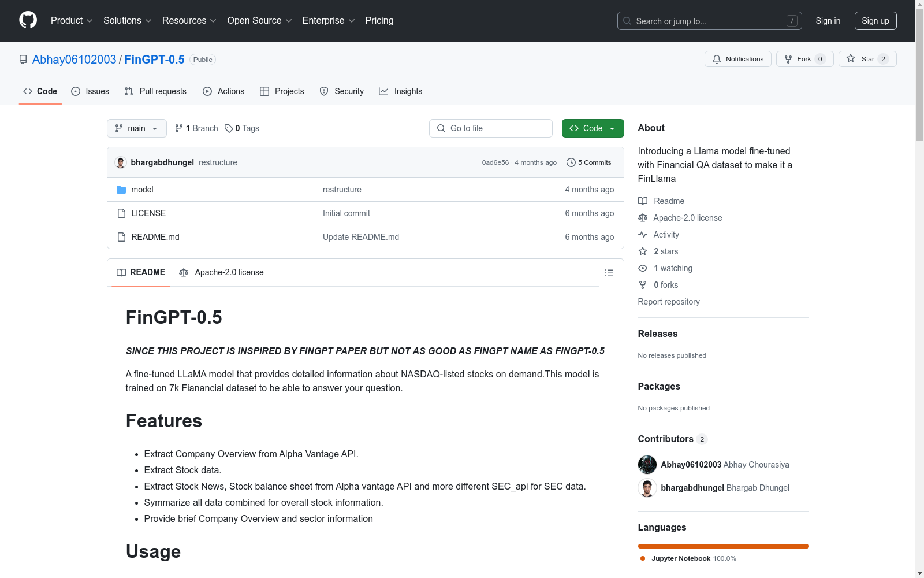Open the main branch selector dropdown

[x=137, y=128]
